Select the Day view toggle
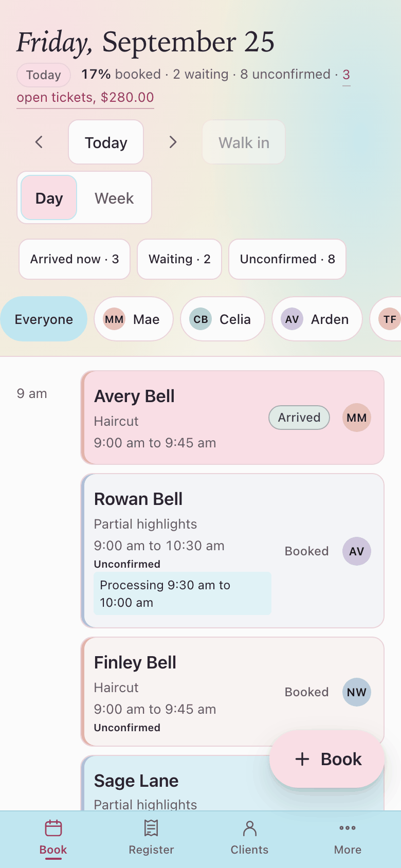This screenshot has height=868, width=401. pyautogui.click(x=49, y=198)
